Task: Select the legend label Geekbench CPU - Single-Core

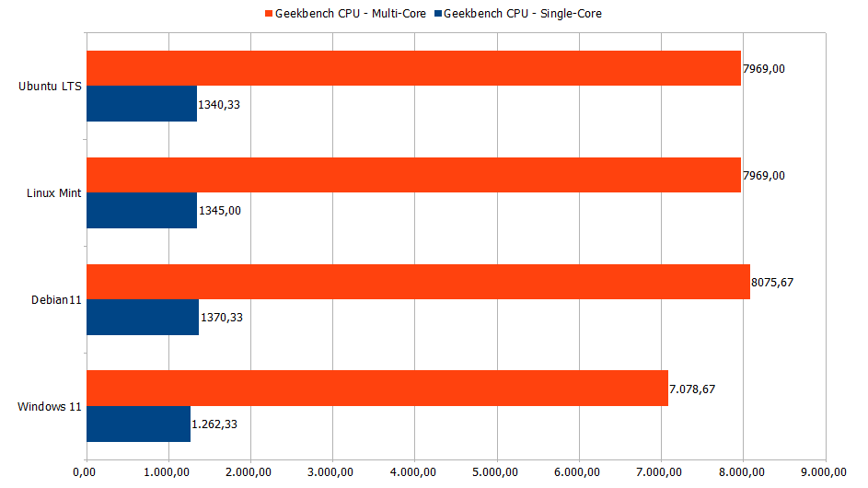Action: click(x=523, y=14)
